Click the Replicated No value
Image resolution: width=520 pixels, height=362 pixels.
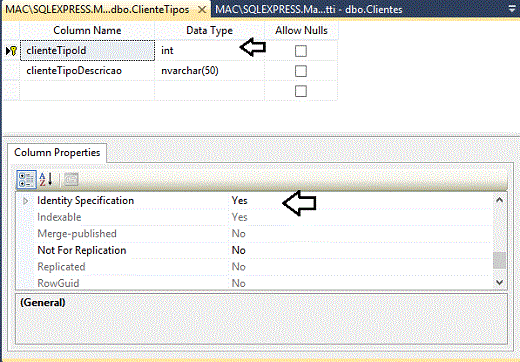[x=239, y=267]
